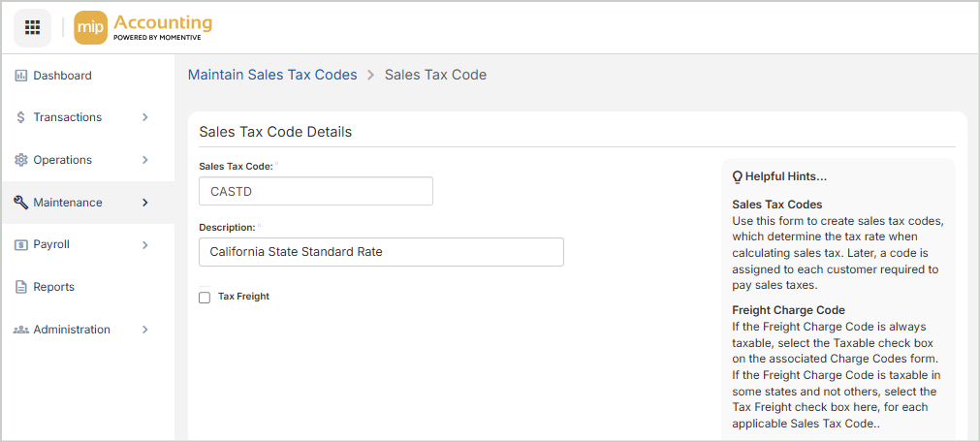Click the Payroll money icon
The image size is (980, 442).
(20, 245)
